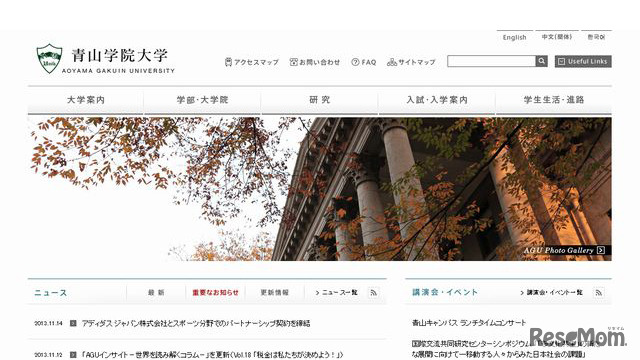The height and width of the screenshot is (360, 640).
Task: Click the contact telephone icon
Action: click(x=293, y=62)
